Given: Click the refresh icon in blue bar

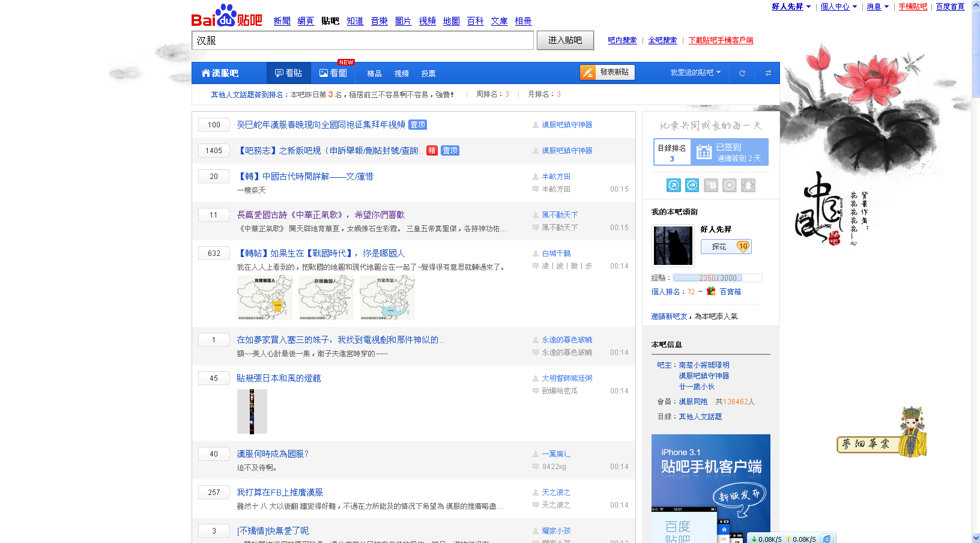Looking at the screenshot, I should (x=742, y=73).
